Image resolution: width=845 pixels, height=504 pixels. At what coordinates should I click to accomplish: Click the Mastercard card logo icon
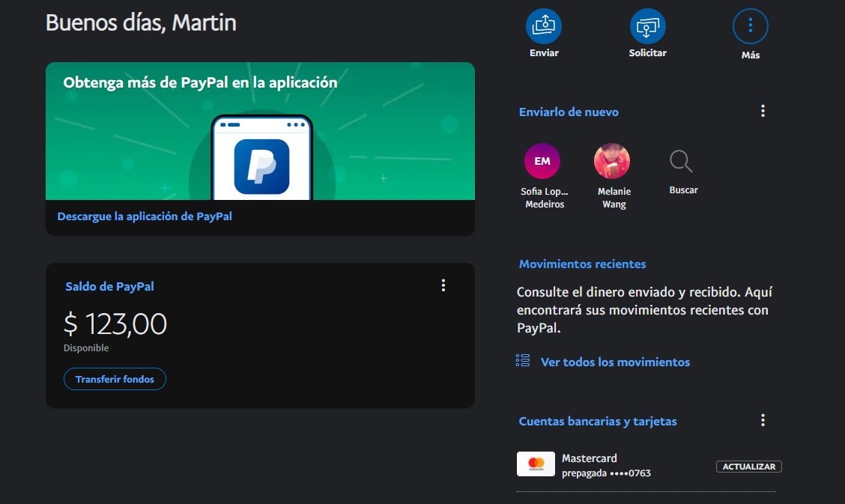(536, 464)
